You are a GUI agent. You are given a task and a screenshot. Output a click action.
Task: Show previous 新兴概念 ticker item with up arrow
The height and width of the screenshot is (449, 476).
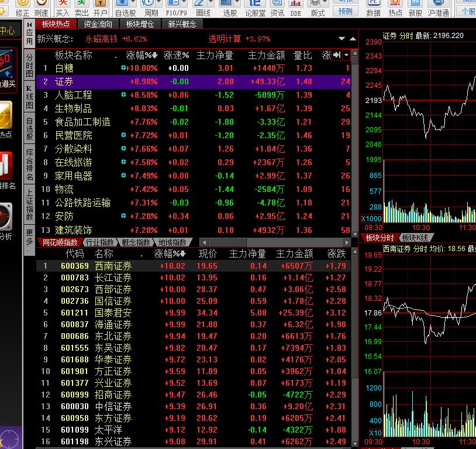click(353, 39)
